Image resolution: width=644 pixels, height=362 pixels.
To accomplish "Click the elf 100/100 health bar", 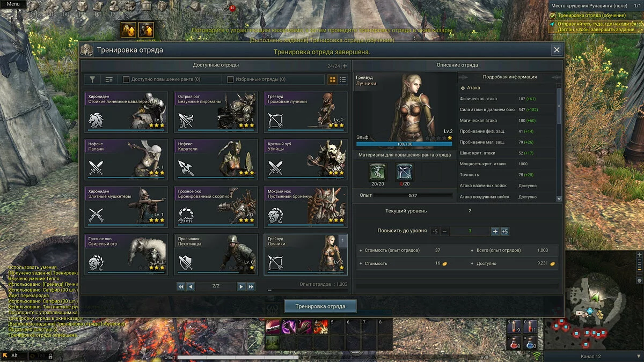I will click(404, 144).
